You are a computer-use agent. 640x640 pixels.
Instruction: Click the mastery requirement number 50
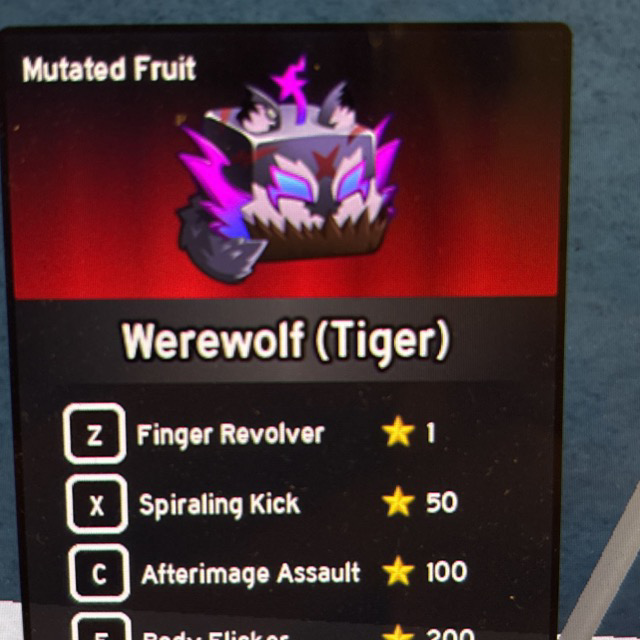coord(442,502)
